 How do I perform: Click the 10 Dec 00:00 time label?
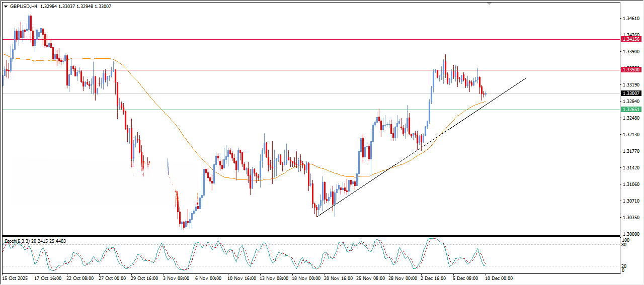pos(499,278)
